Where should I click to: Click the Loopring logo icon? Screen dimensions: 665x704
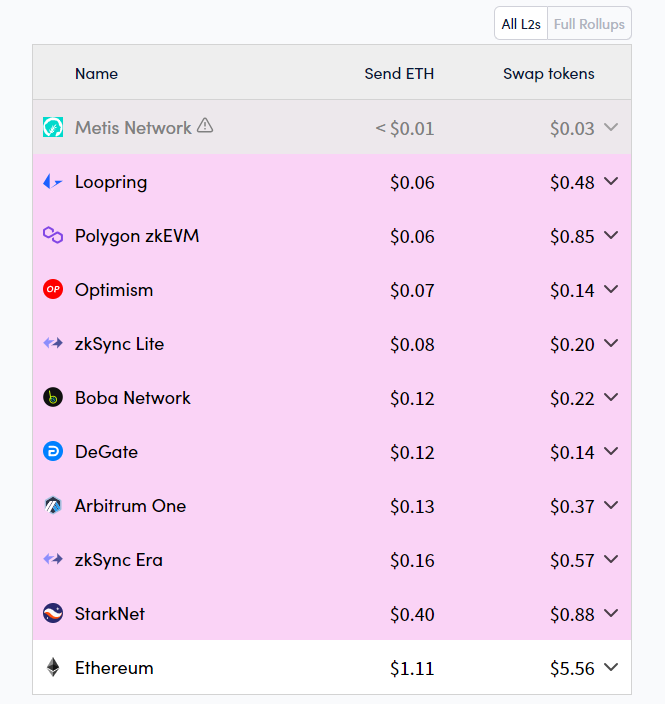pyautogui.click(x=53, y=182)
